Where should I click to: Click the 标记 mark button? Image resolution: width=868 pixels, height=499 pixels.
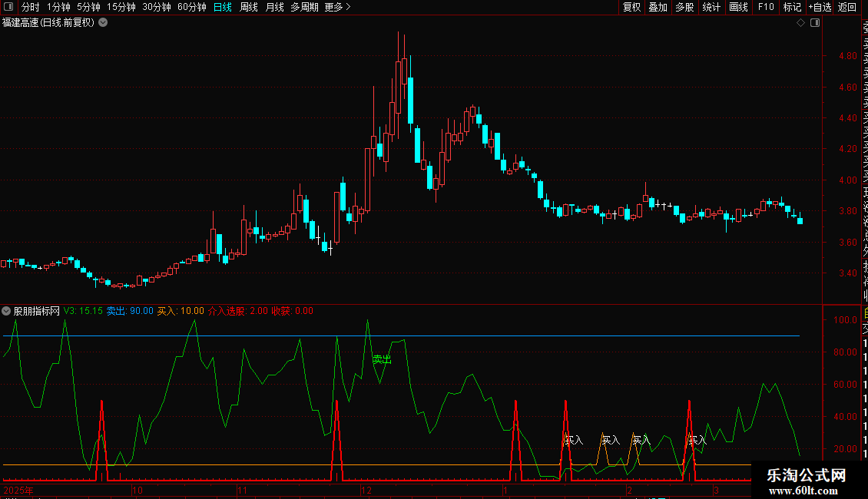(792, 7)
